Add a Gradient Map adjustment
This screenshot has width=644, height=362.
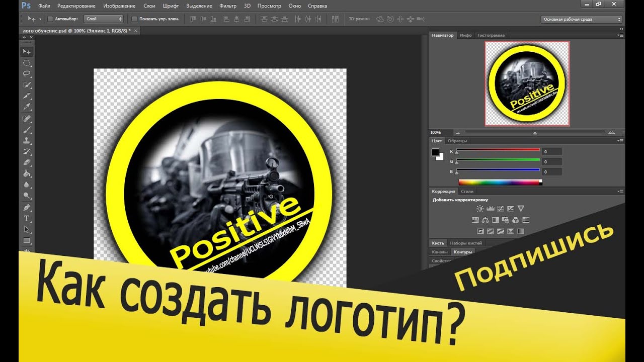coord(521,231)
